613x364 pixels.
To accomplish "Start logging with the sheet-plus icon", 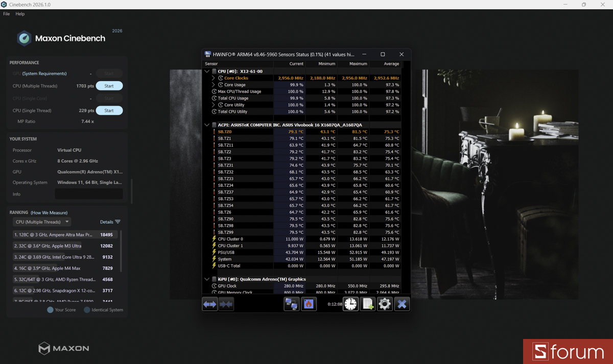I will pyautogui.click(x=367, y=304).
